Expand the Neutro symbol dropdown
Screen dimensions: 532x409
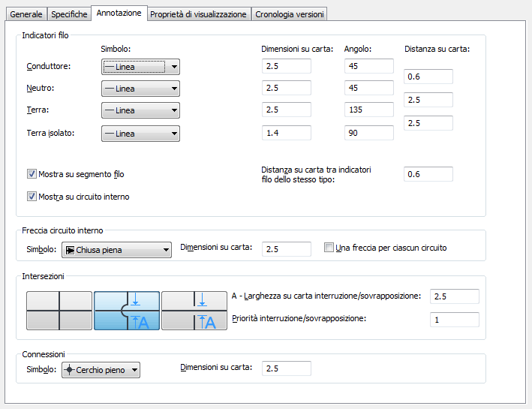pos(140,89)
